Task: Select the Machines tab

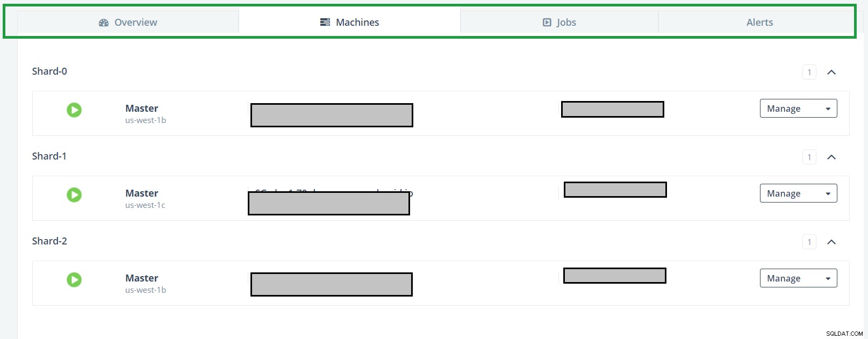Action: click(x=349, y=22)
